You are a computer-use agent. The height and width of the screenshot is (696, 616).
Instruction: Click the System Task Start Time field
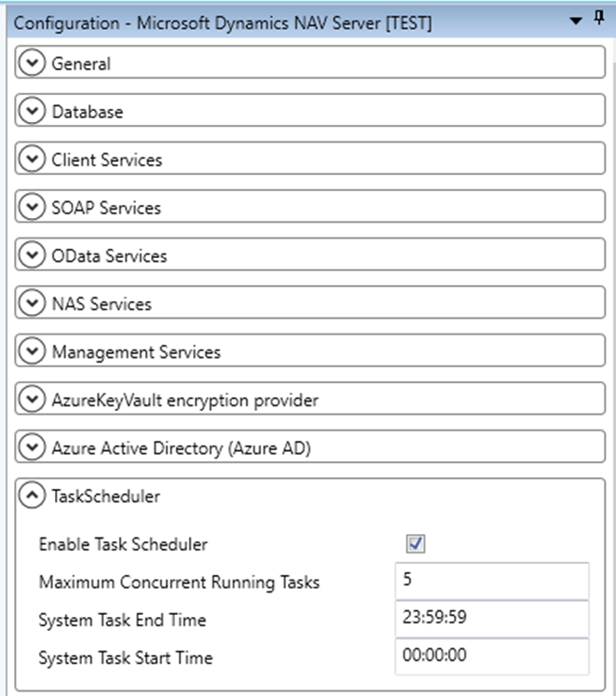492,657
